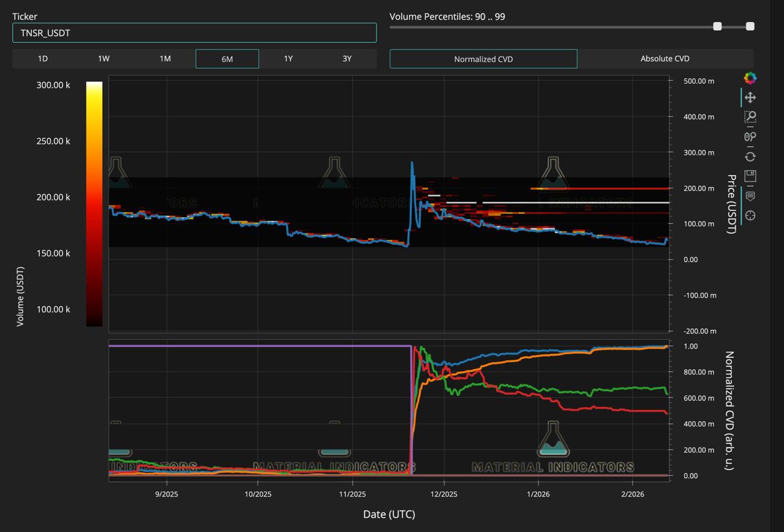Save the chart as image
The image size is (784, 532).
tap(750, 176)
